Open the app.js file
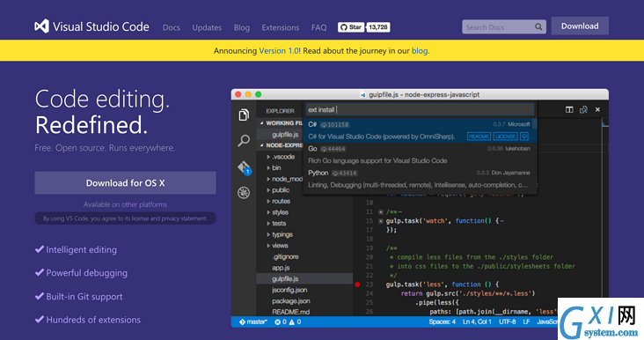The image size is (644, 340). [281, 268]
